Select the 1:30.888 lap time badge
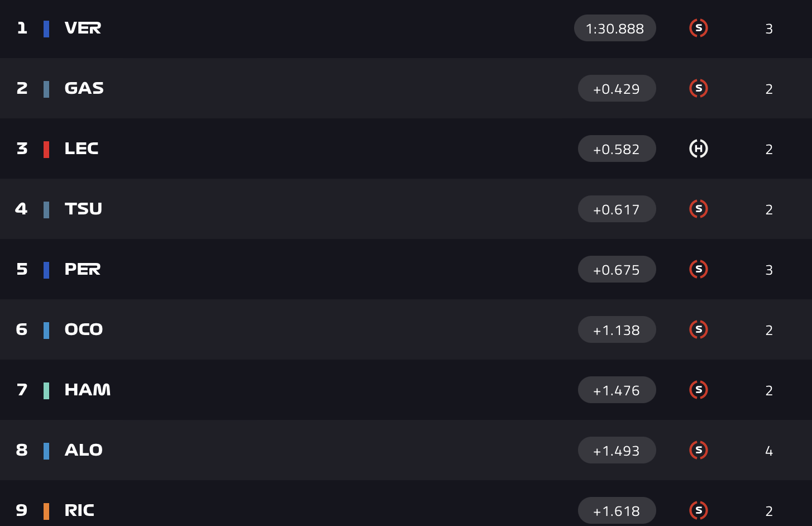Screen dimensions: 812x526 [615, 28]
